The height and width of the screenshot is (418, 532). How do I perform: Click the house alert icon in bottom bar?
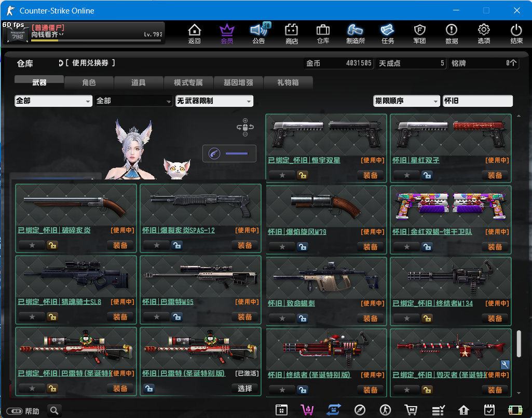pyautogui.click(x=463, y=410)
